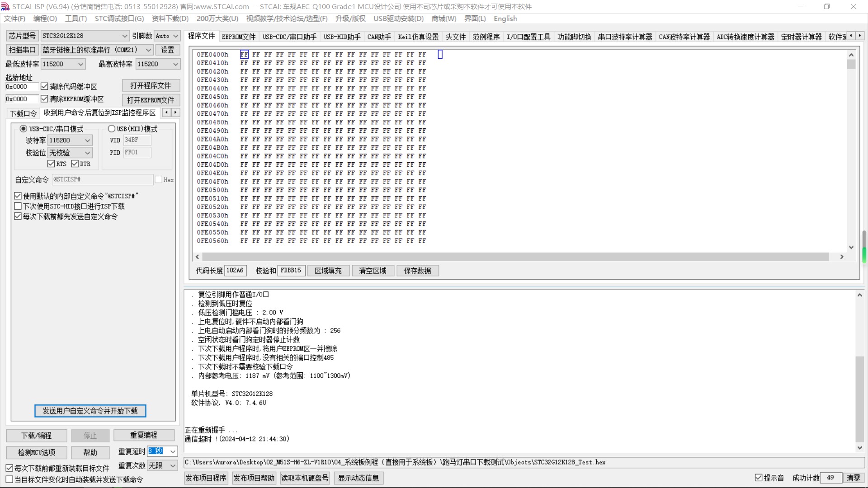Image resolution: width=868 pixels, height=488 pixels.
Task: Open 引脚数 Auto dropdown
Action: pyautogui.click(x=167, y=36)
